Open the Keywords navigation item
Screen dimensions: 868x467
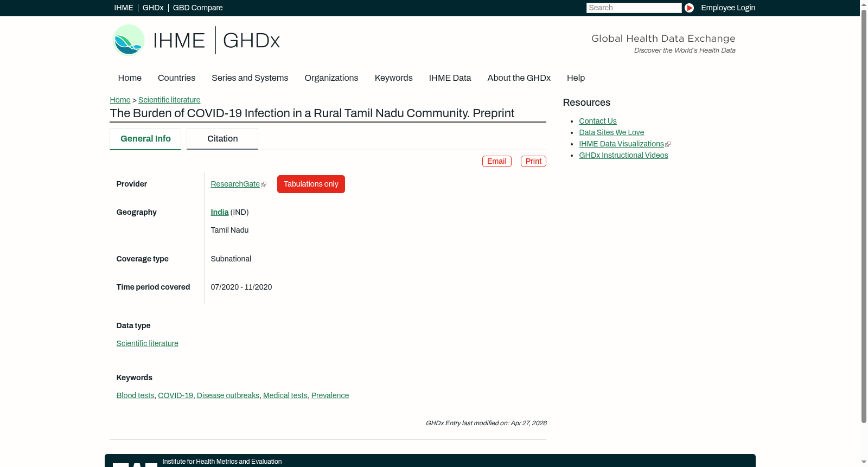coord(393,78)
